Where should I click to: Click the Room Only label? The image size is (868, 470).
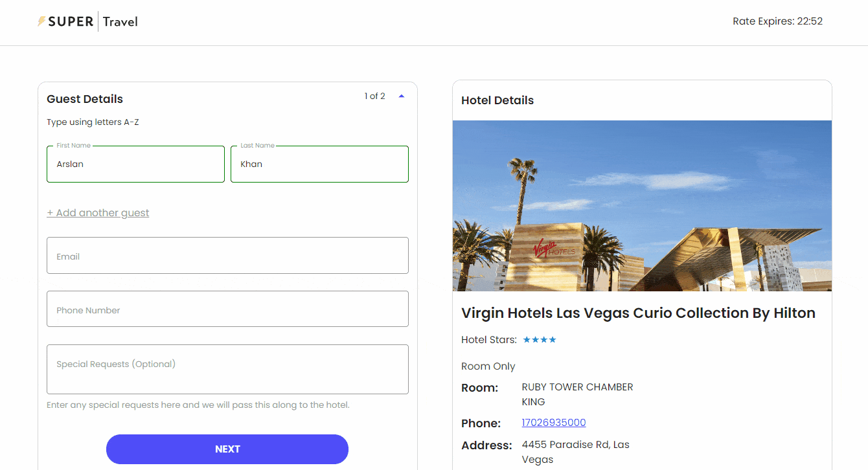coord(488,366)
